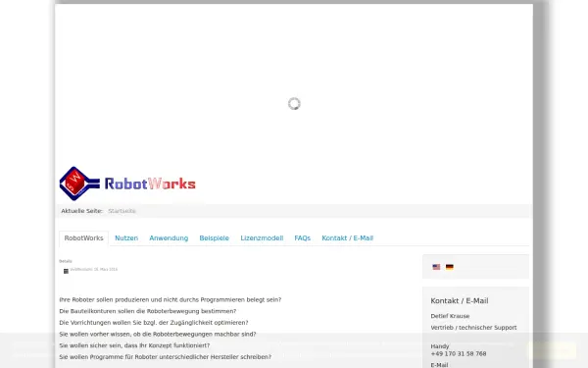Click the Startseite breadcrumb

pyautogui.click(x=122, y=211)
